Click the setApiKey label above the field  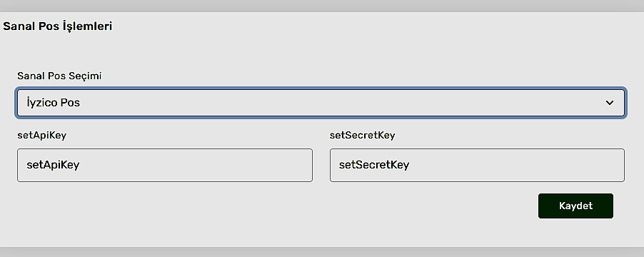pyautogui.click(x=41, y=136)
